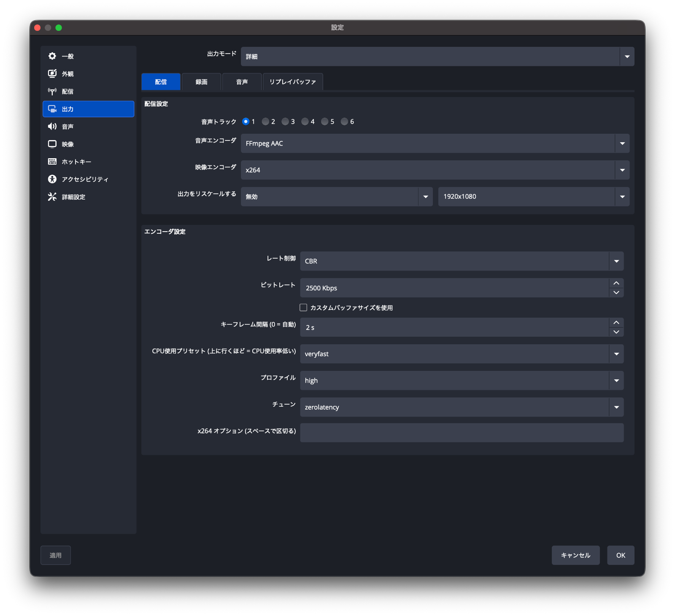This screenshot has width=675, height=616.
Task: Click the x264 オプション text field
Action: [462, 433]
